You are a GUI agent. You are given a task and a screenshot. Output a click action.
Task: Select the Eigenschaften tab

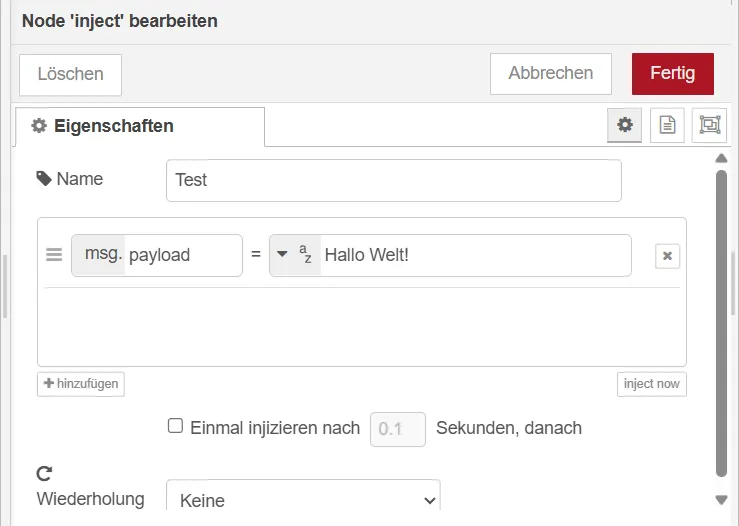click(102, 126)
